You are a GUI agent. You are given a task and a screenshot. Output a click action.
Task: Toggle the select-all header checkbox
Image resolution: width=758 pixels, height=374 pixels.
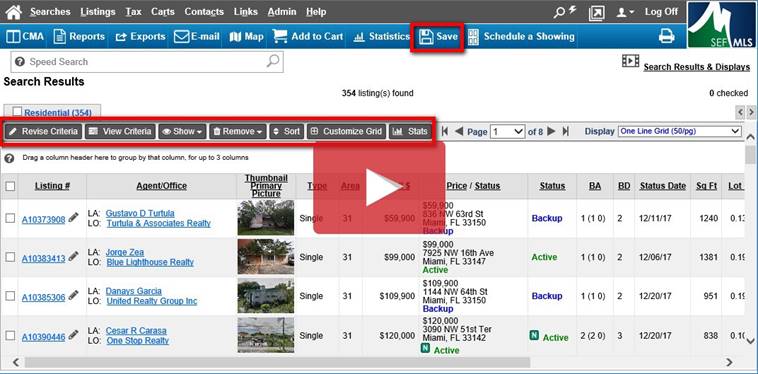click(x=10, y=186)
